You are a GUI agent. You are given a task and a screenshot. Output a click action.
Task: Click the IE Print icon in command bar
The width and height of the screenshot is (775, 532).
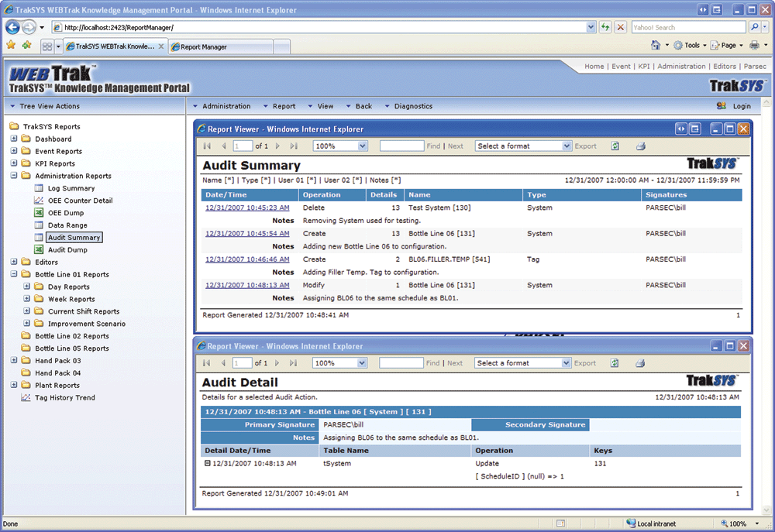tap(754, 46)
